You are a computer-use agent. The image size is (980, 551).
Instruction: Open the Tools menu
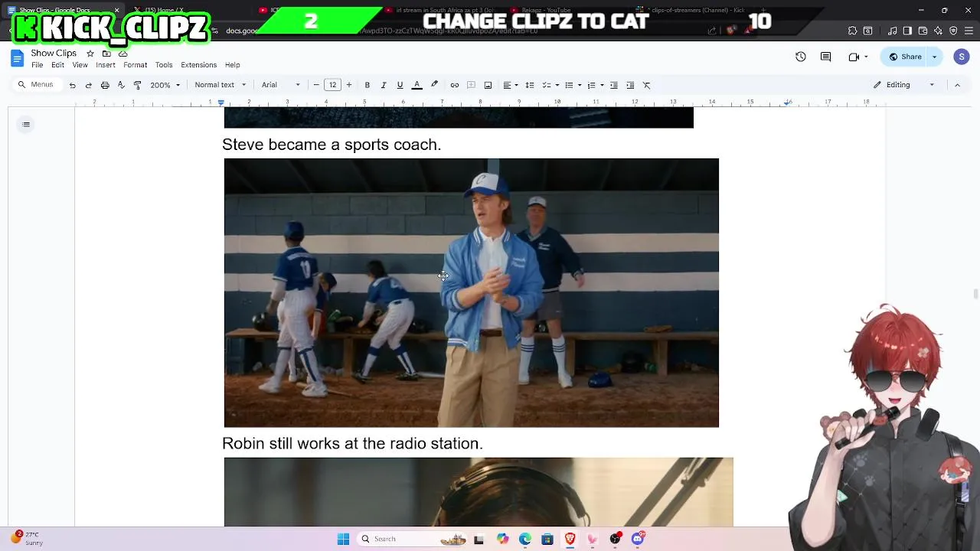click(x=164, y=65)
